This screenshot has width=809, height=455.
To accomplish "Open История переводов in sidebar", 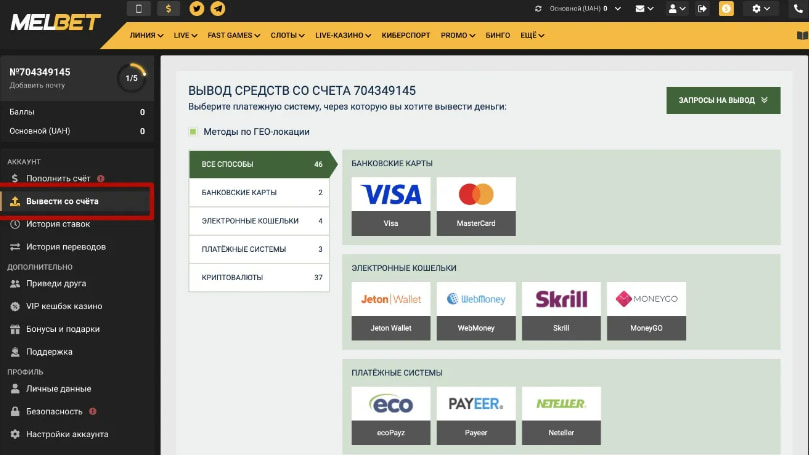I will point(77,247).
